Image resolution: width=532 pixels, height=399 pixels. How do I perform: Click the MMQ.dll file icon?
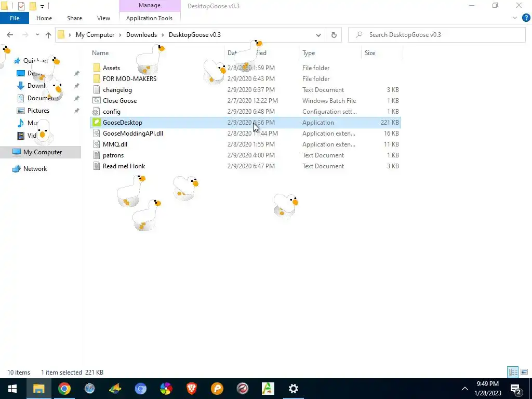97,144
